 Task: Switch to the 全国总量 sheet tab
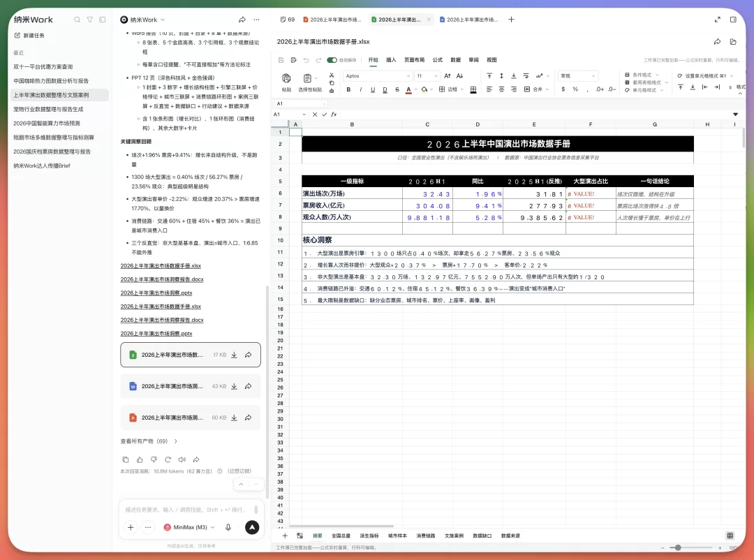[x=341, y=536]
